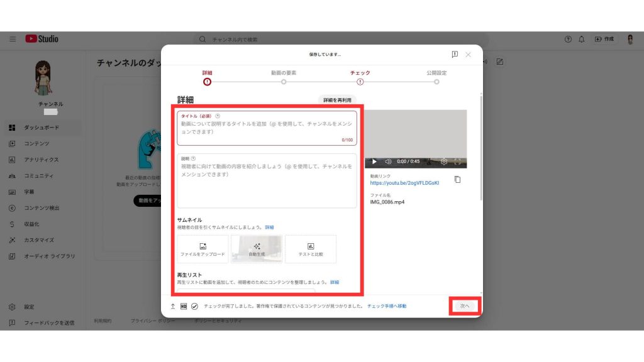
Task: Copy the video link with the copy icon
Action: (x=457, y=180)
